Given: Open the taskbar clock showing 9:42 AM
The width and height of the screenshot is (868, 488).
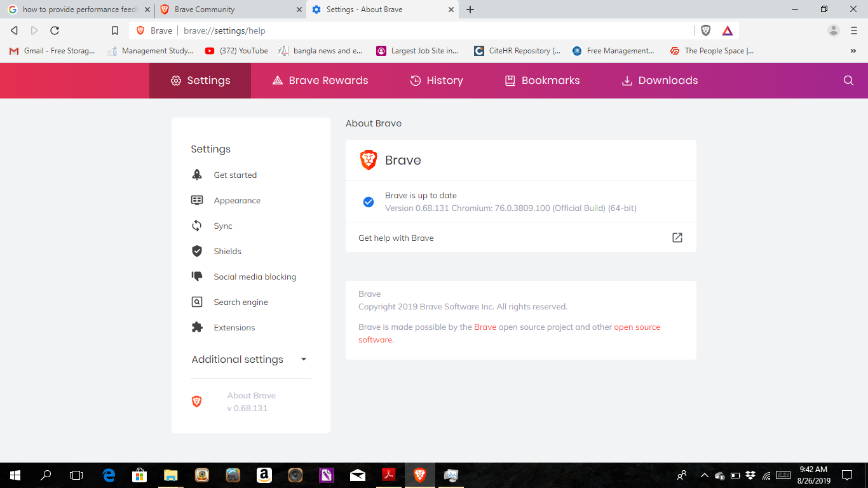Looking at the screenshot, I should 813,475.
